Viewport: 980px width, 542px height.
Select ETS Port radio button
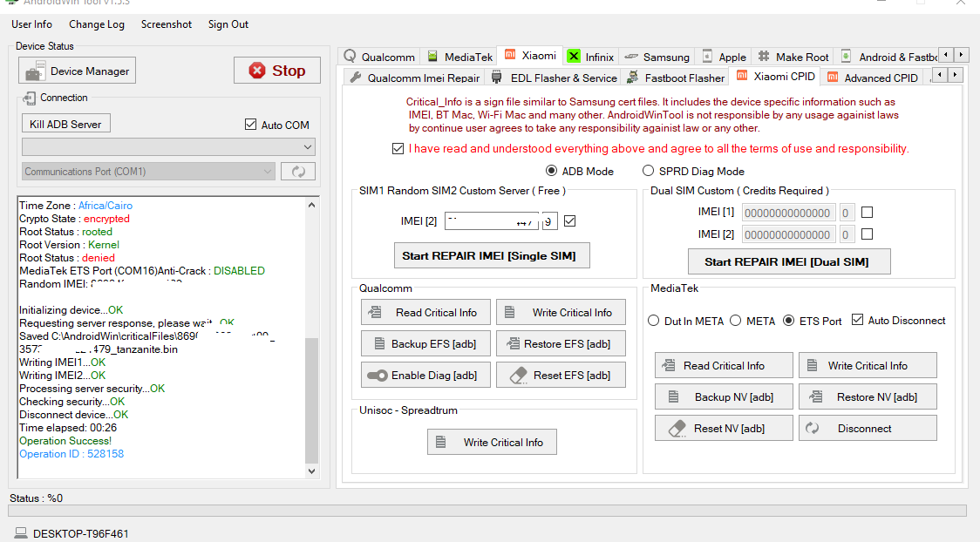pos(789,321)
